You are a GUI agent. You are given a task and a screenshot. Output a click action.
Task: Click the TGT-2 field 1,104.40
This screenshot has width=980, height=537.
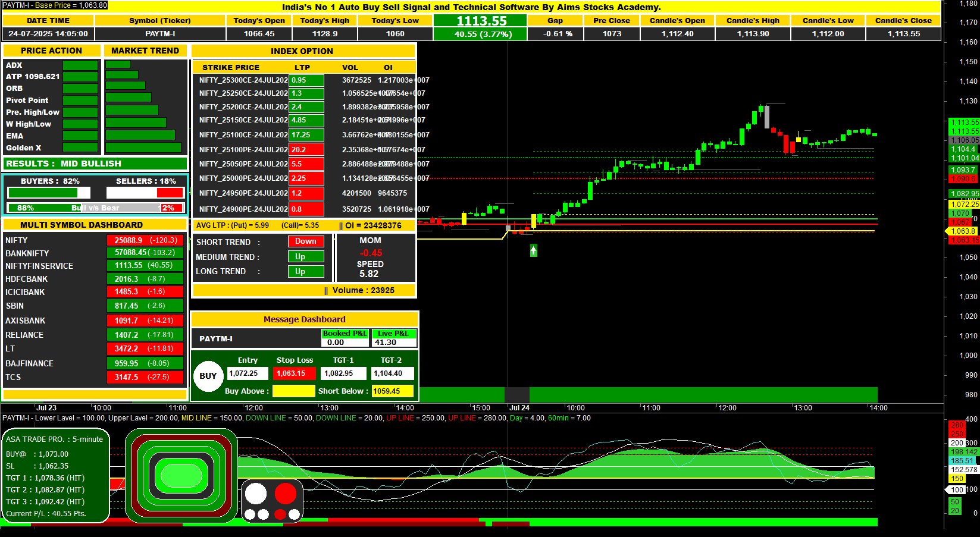point(392,373)
